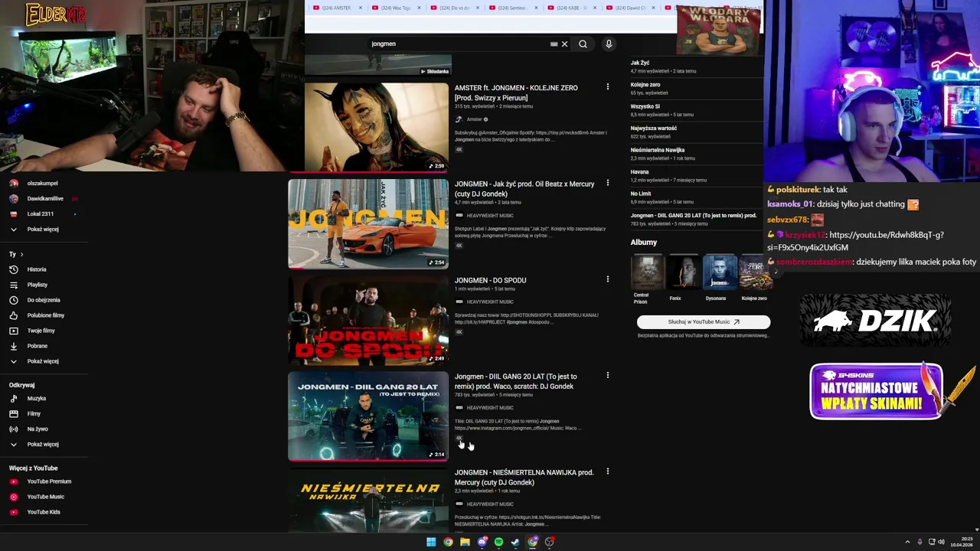Open options menu for DIIL GANG 20 LAT video

pyautogui.click(x=608, y=376)
